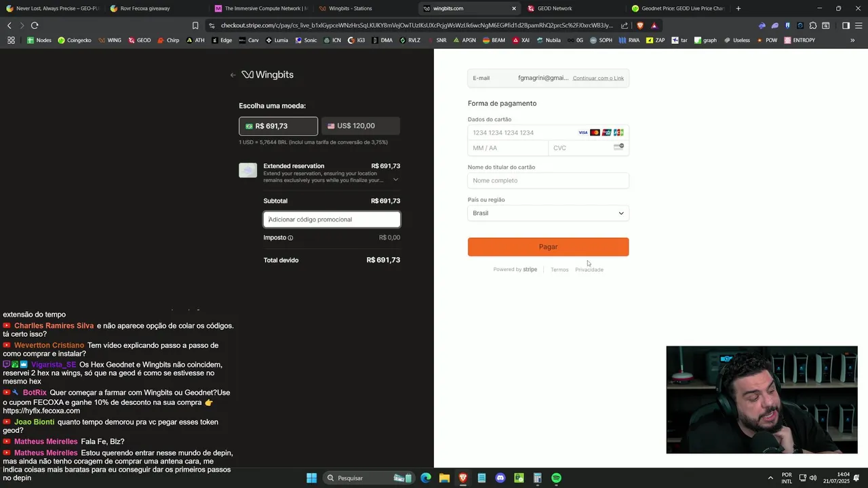Open the Sonic bookmark
868x488 pixels.
click(x=306, y=40)
